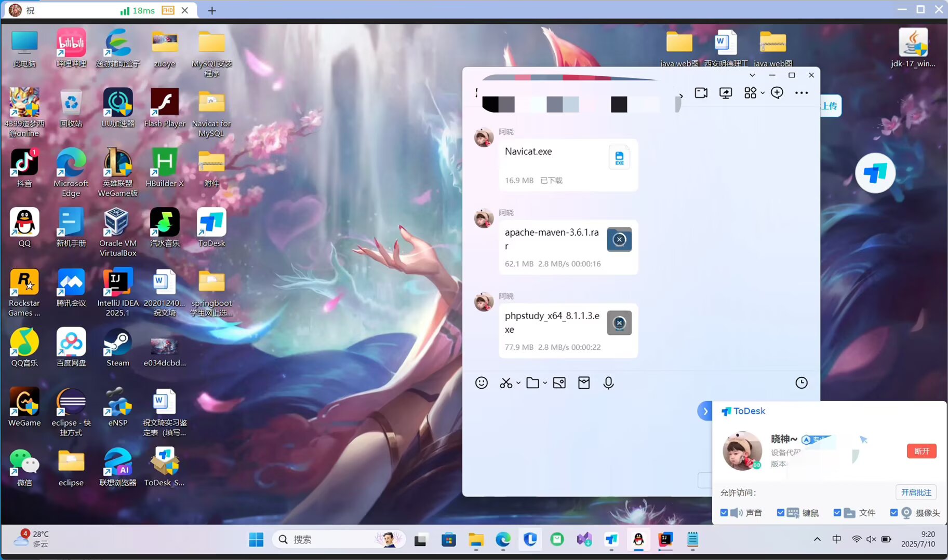Click the taskbar search box

339,540
